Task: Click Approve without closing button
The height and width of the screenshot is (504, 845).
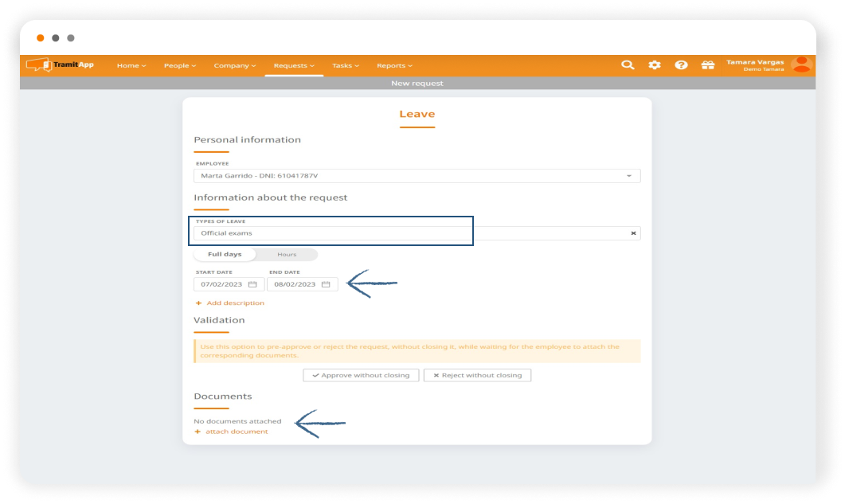Action: [361, 375]
